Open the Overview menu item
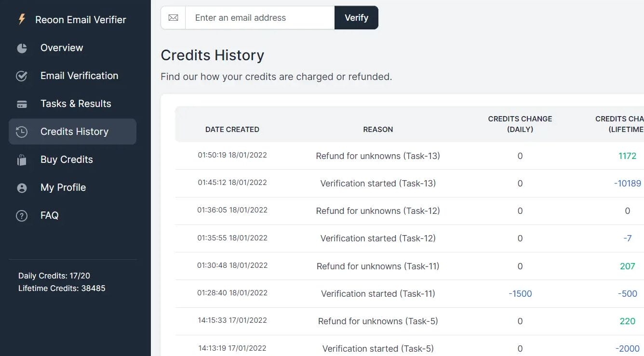 [62, 48]
